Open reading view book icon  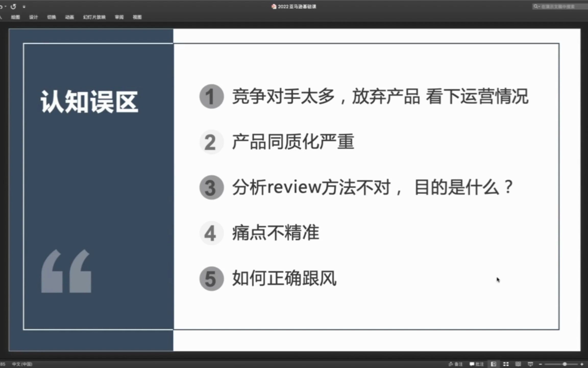pos(518,364)
